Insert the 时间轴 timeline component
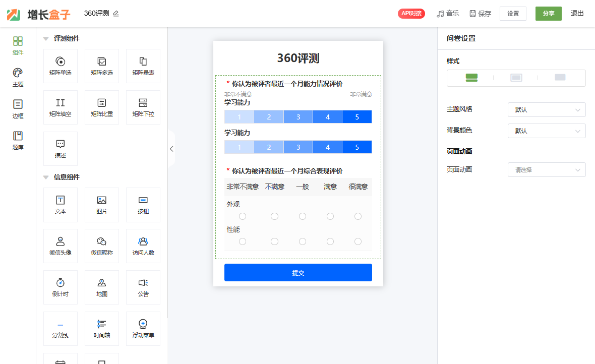 click(102, 329)
